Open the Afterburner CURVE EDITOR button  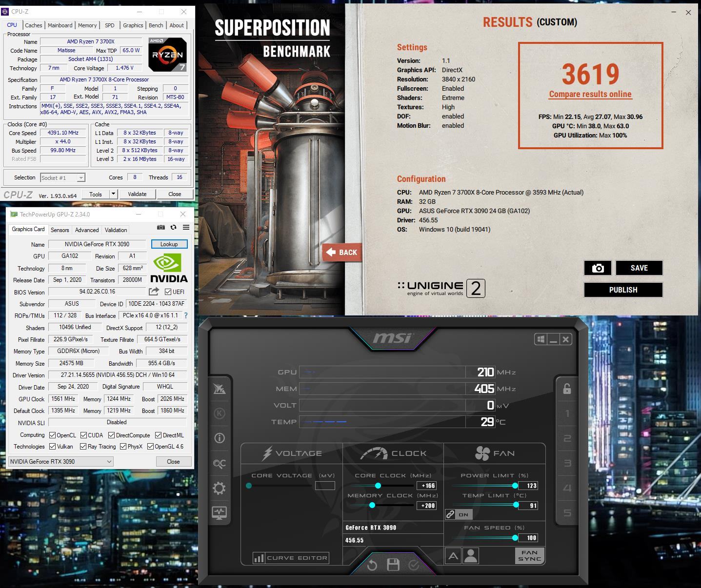(291, 558)
